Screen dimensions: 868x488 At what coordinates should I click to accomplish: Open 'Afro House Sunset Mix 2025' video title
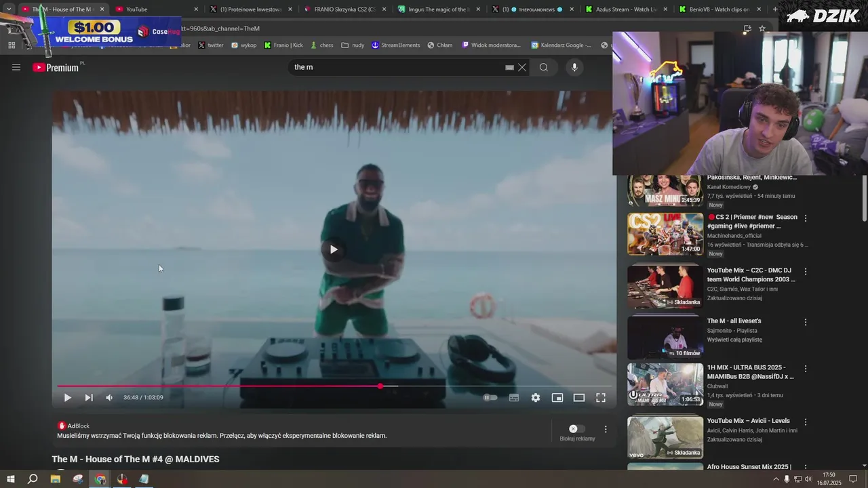pyautogui.click(x=749, y=467)
